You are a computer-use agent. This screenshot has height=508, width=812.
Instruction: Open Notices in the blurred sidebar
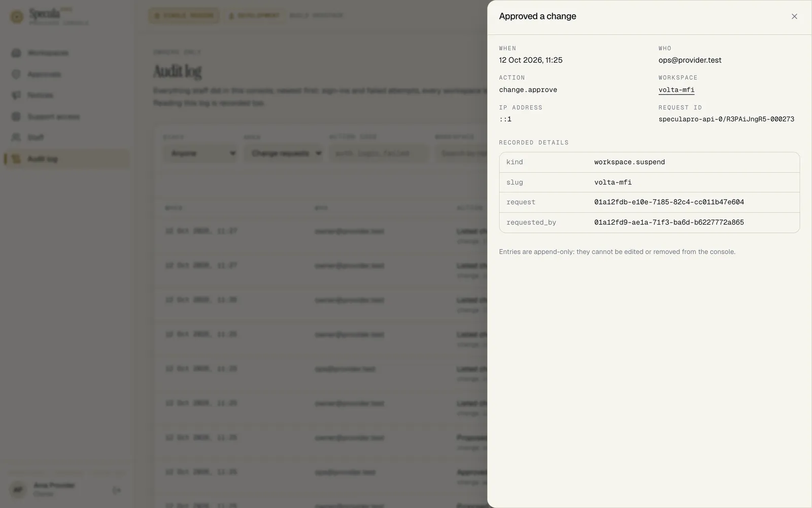point(66,96)
